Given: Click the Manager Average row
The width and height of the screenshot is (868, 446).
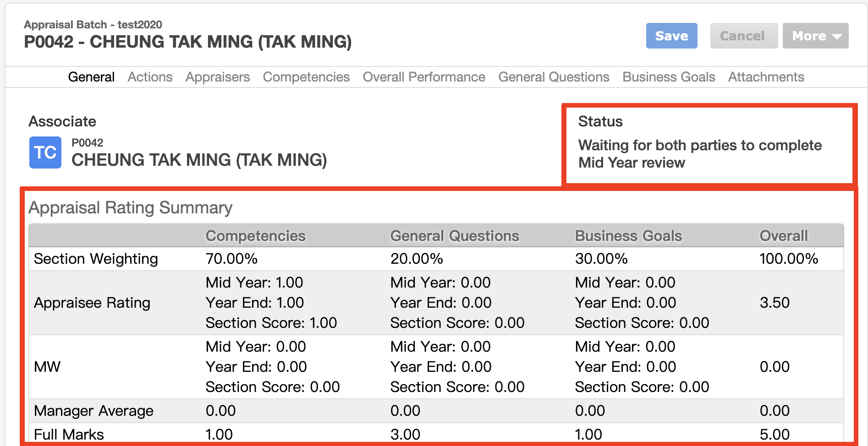Looking at the screenshot, I should [x=436, y=411].
